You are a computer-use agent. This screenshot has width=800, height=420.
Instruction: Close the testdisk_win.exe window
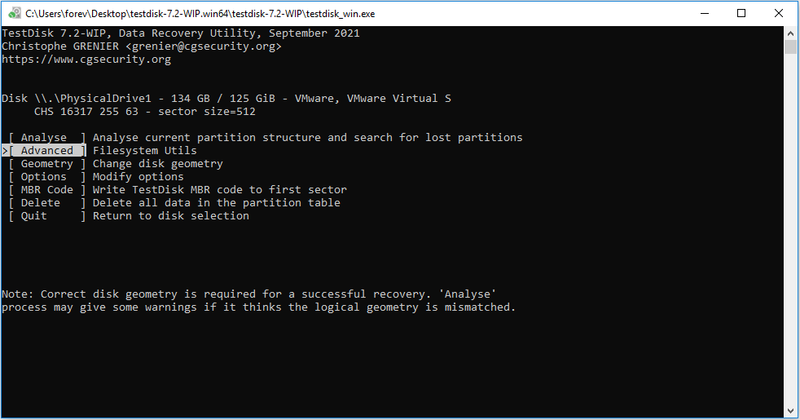coord(779,13)
